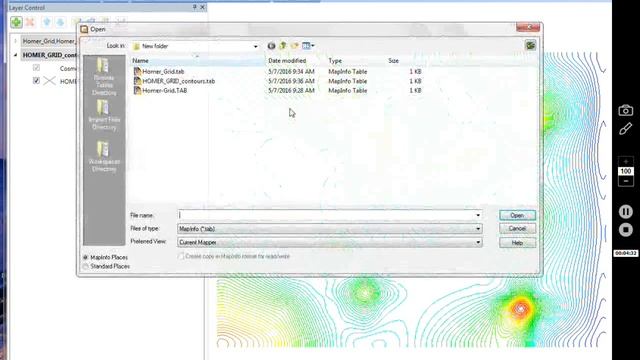Click the 5/7/2016 9:34 AM date cell

[291, 71]
